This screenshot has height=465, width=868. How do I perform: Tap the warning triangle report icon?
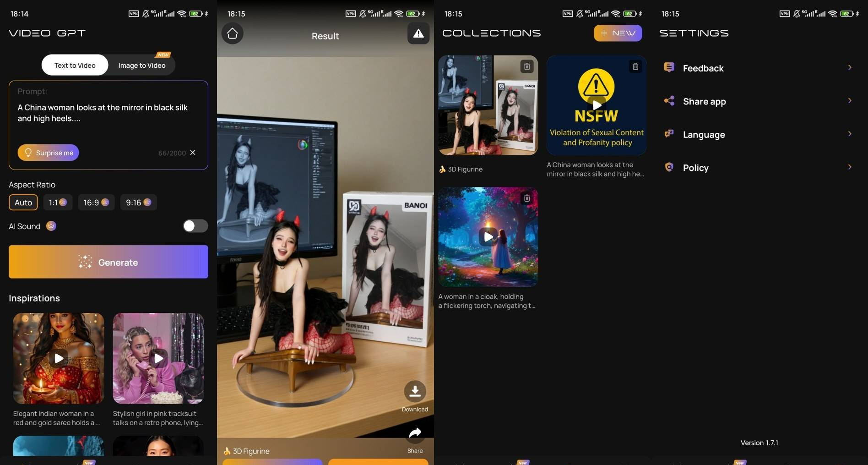pos(418,33)
